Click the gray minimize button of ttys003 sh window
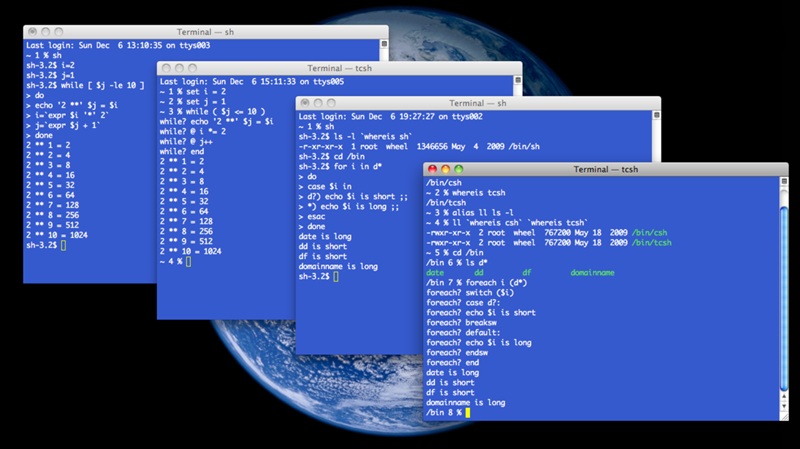The width and height of the screenshot is (800, 449). click(45, 32)
